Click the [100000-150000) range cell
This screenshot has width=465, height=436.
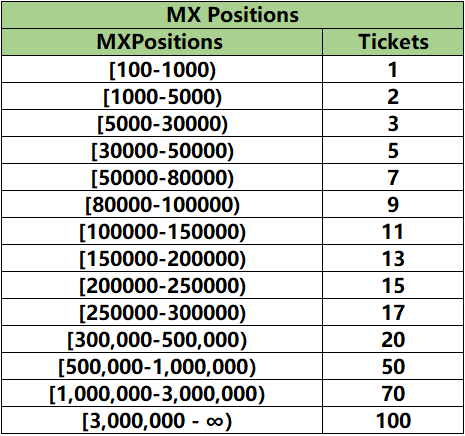click(162, 231)
